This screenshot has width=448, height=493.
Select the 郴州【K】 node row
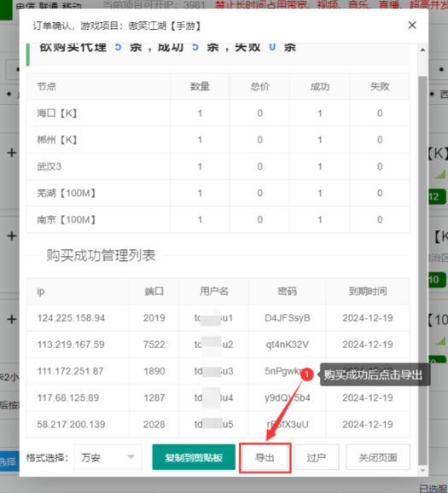pos(218,140)
